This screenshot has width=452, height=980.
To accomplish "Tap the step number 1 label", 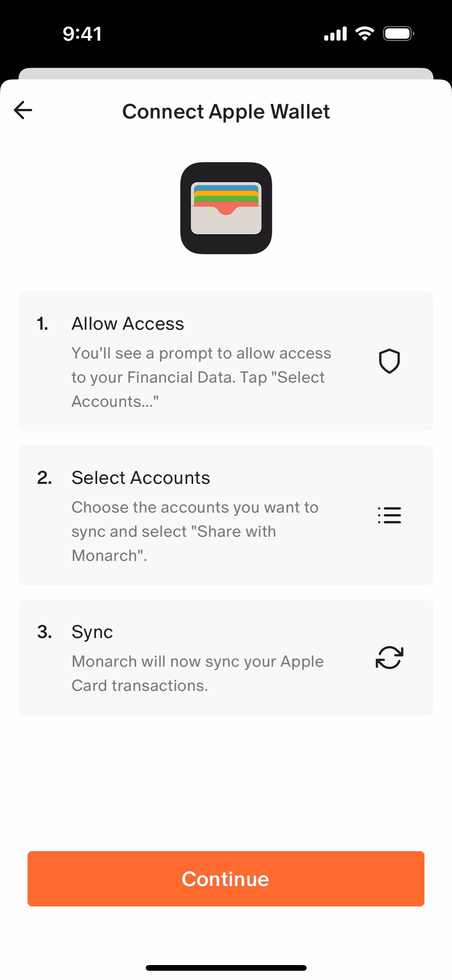I will (43, 324).
